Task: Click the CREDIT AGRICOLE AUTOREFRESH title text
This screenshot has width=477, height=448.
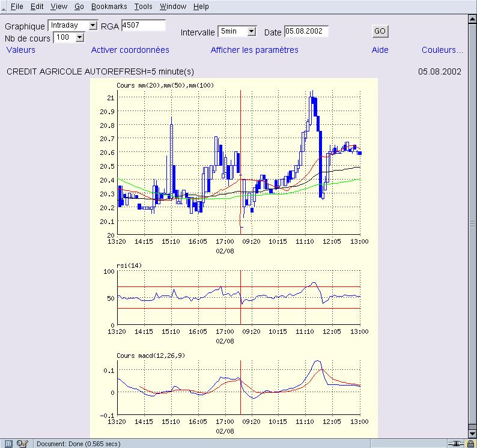Action: pos(100,72)
